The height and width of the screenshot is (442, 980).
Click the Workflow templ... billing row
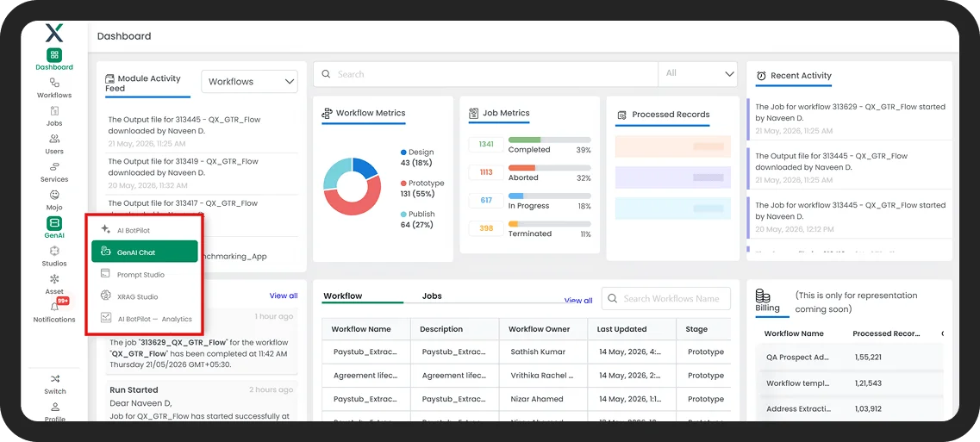pos(849,383)
